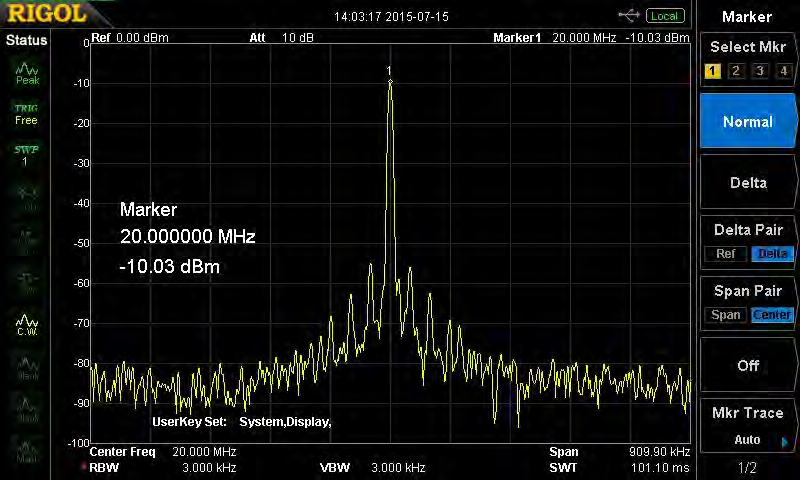Select marker 2 in Select Mkr
Image resolution: width=800 pixels, height=480 pixels.
click(736, 70)
